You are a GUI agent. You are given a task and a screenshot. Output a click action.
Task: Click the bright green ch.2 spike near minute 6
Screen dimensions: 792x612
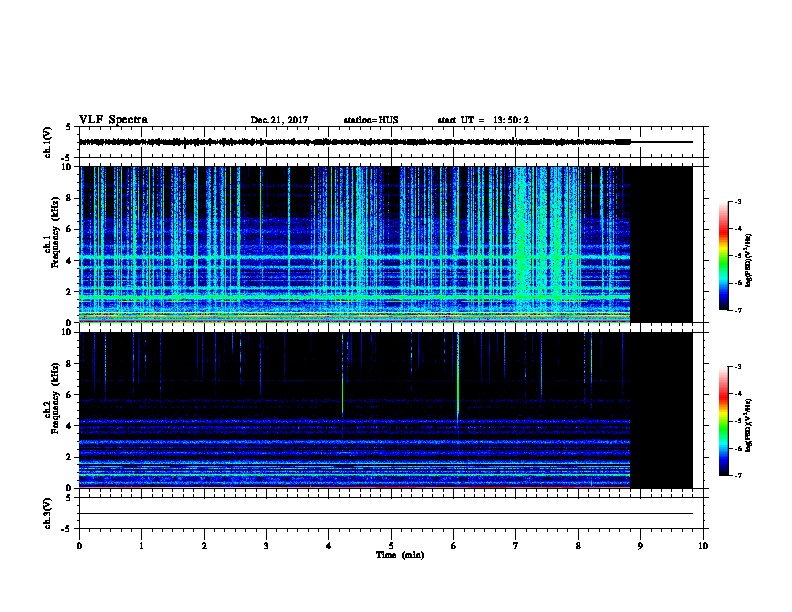[458, 379]
